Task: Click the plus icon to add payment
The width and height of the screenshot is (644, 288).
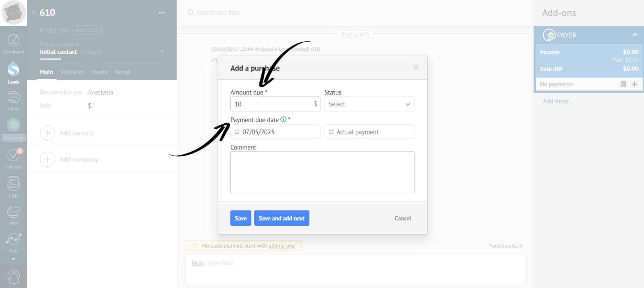Action: coord(634,84)
